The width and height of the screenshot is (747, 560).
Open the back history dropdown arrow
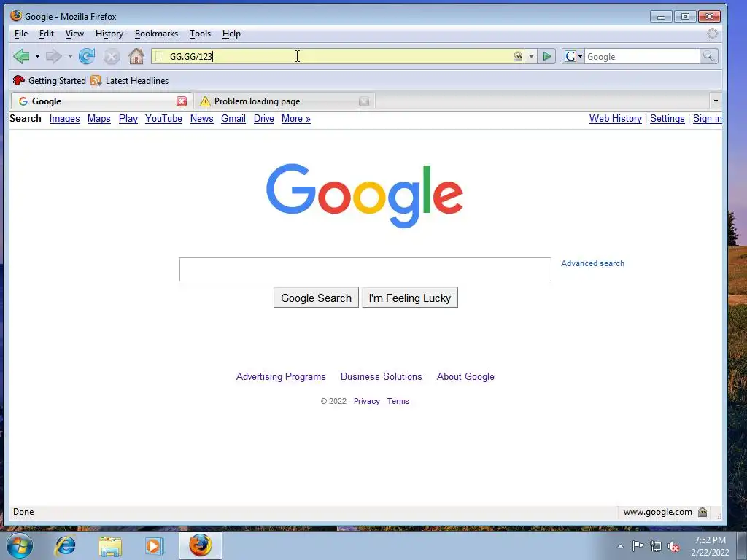click(x=37, y=57)
